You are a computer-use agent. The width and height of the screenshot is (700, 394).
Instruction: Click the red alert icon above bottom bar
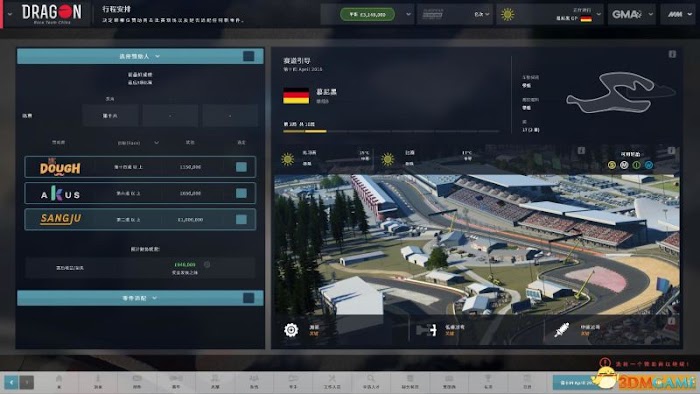605,362
